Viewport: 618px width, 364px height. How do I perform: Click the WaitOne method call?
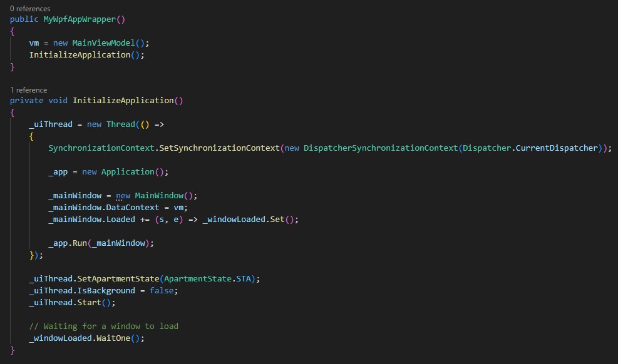pyautogui.click(x=123, y=338)
